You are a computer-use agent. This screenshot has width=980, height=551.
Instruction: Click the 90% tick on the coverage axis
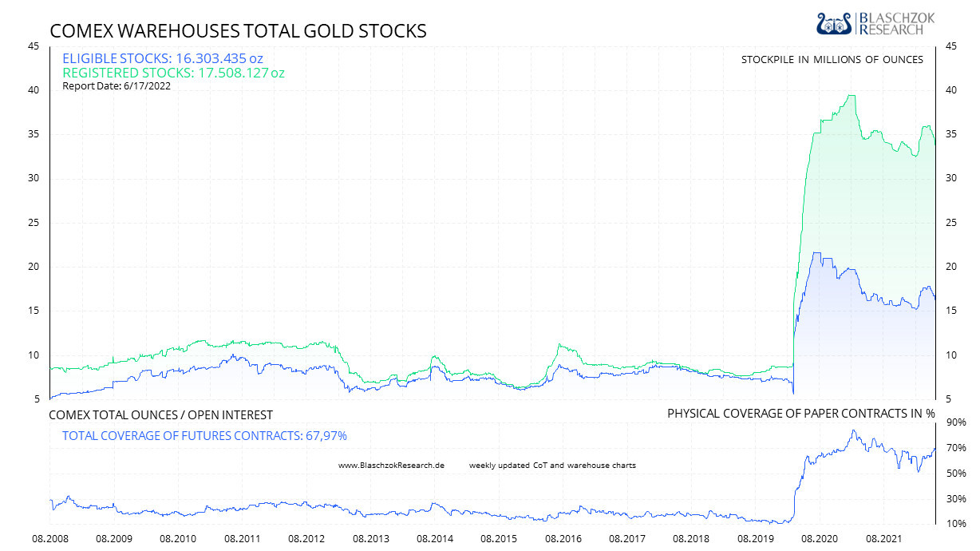click(x=955, y=422)
